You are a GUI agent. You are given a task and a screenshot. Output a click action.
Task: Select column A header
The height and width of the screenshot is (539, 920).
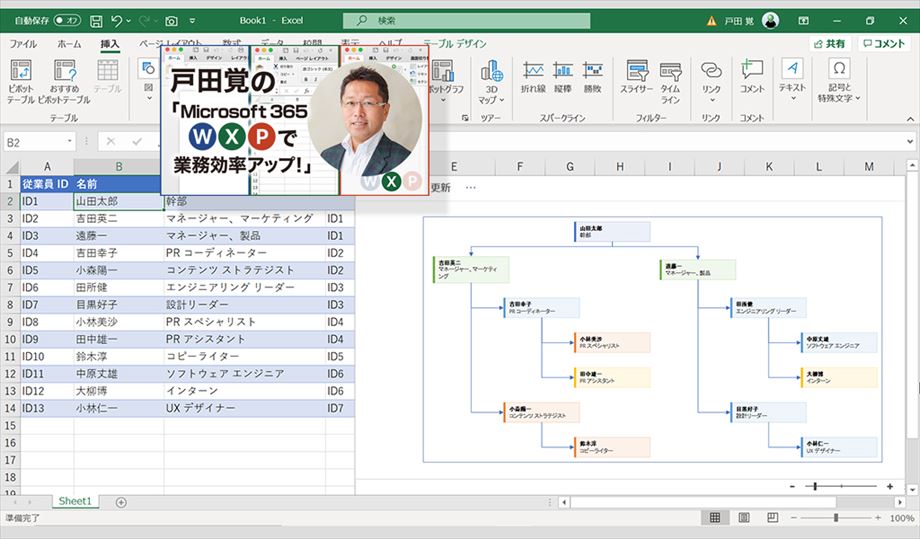[x=47, y=167]
